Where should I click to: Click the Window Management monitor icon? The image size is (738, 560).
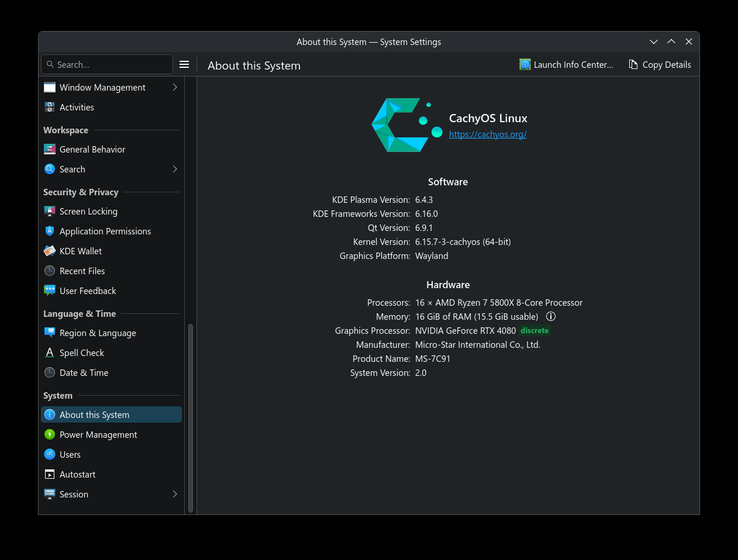pos(50,87)
